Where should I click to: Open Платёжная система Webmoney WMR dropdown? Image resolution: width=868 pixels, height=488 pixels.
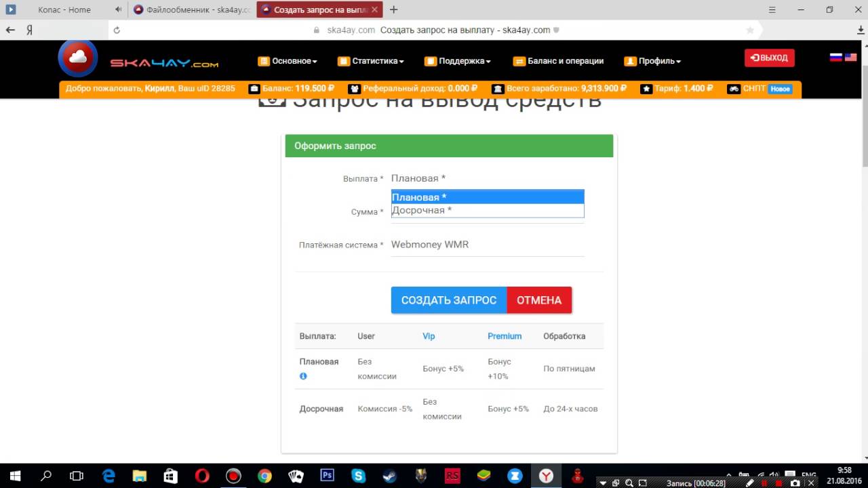click(x=488, y=245)
